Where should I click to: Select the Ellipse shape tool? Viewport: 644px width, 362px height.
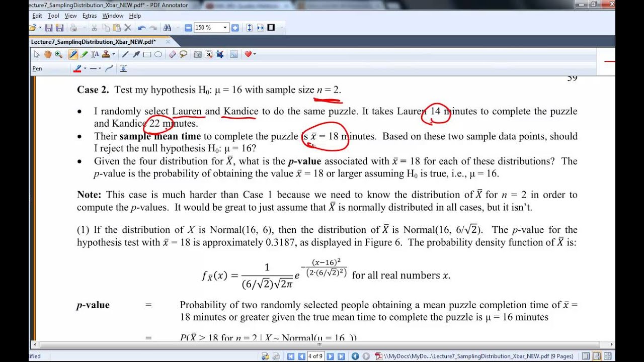point(158,54)
